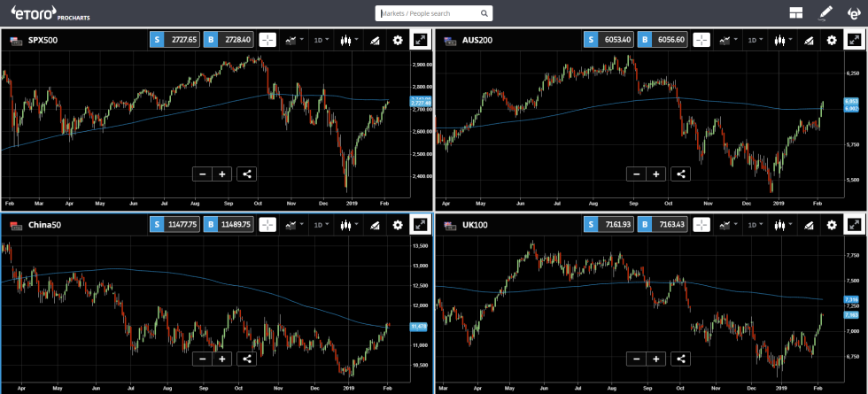Select the AUS200 instrument title
The height and width of the screenshot is (394, 868).
tap(479, 40)
